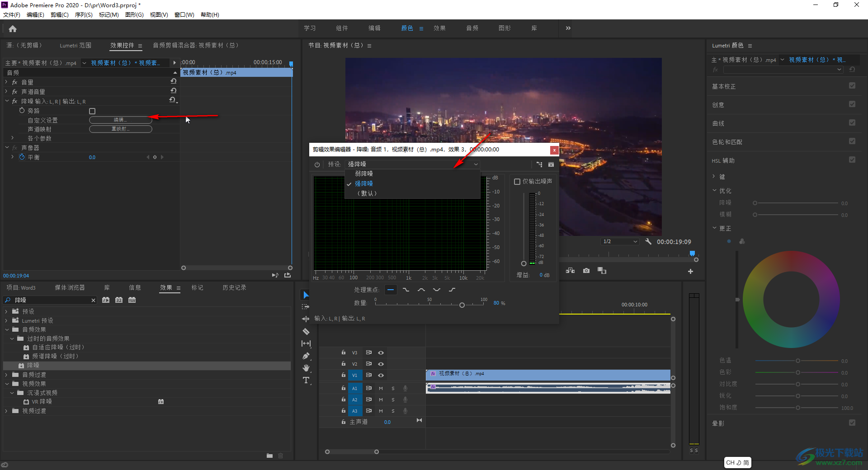Image resolution: width=868 pixels, height=470 pixels.
Task: Collapse the 降噪 effect properties
Action: (6, 101)
